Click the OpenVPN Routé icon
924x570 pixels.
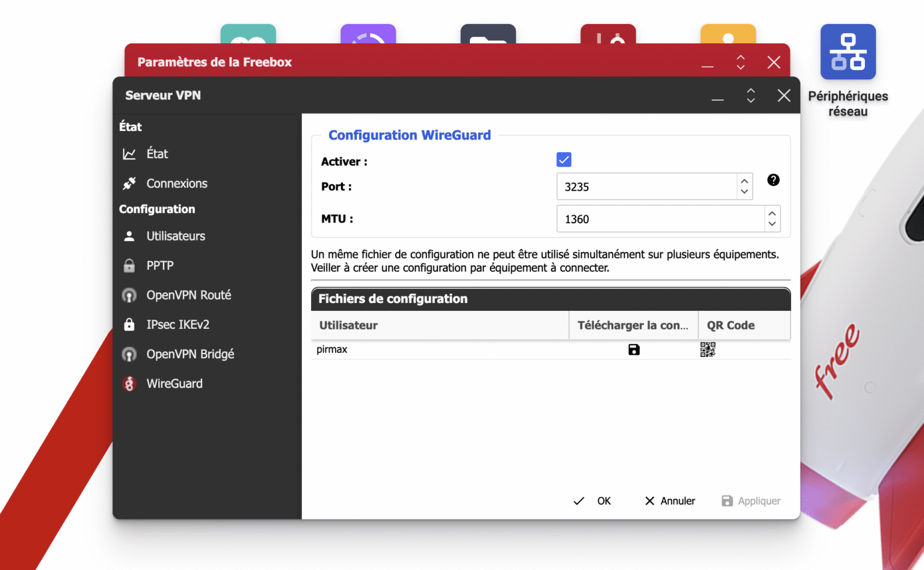pos(129,295)
